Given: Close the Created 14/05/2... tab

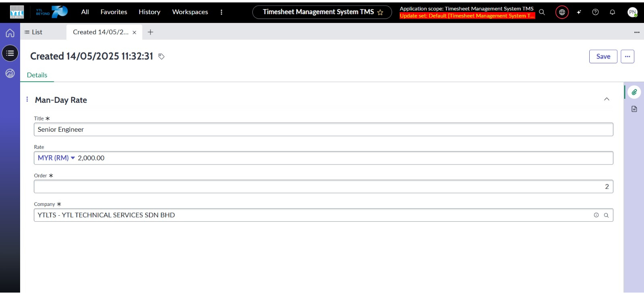Looking at the screenshot, I should pyautogui.click(x=134, y=33).
